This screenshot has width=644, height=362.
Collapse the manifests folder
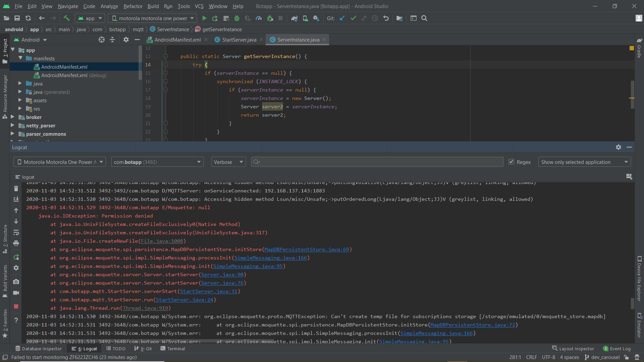click(20, 58)
